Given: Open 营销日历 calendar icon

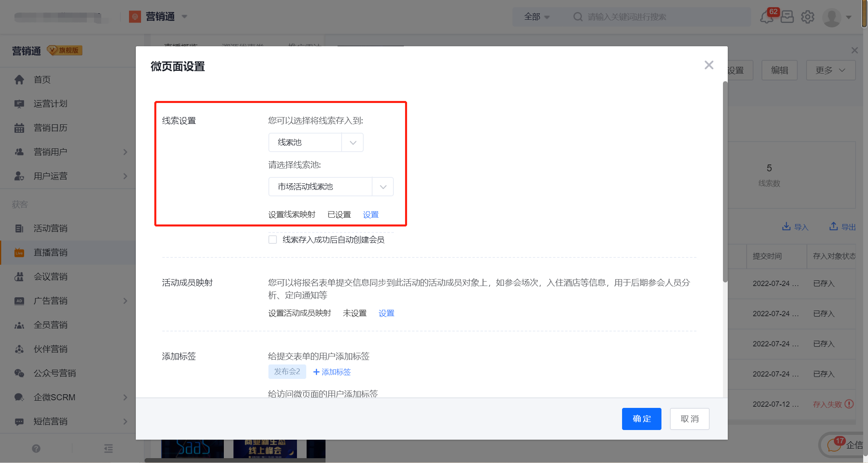Looking at the screenshot, I should [x=19, y=128].
